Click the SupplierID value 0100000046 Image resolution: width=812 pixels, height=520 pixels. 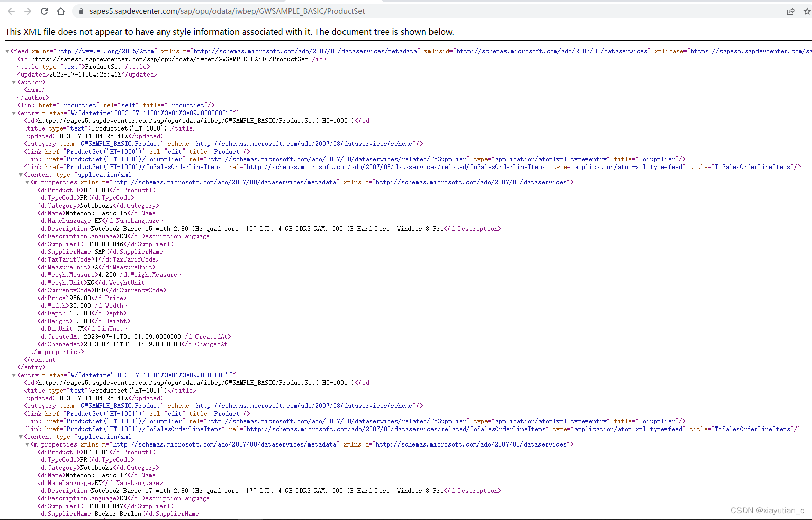coord(105,244)
